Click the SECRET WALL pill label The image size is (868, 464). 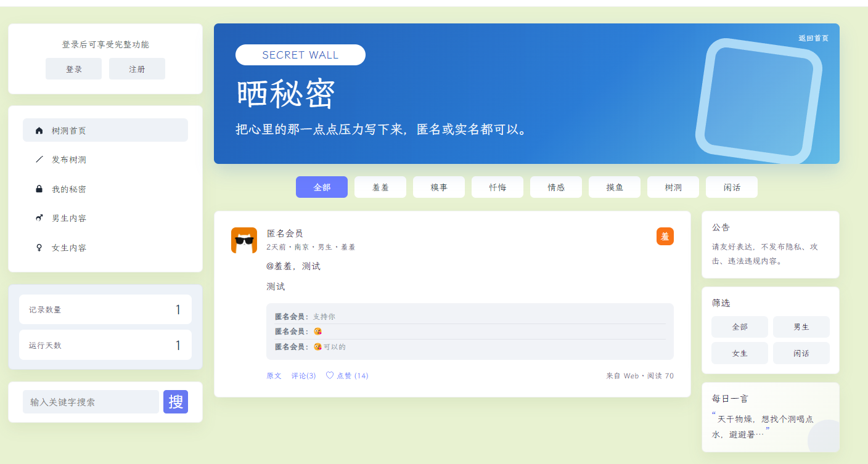[x=300, y=55]
